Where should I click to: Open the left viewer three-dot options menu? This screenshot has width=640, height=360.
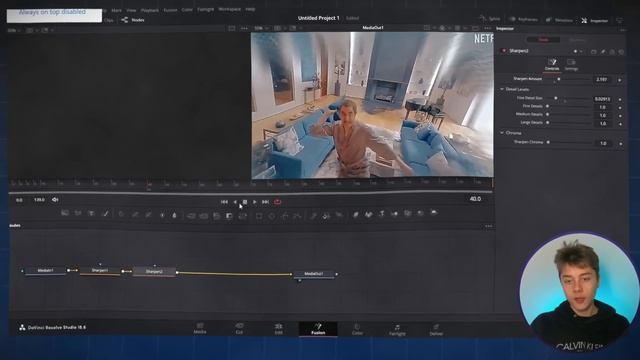coord(244,28)
